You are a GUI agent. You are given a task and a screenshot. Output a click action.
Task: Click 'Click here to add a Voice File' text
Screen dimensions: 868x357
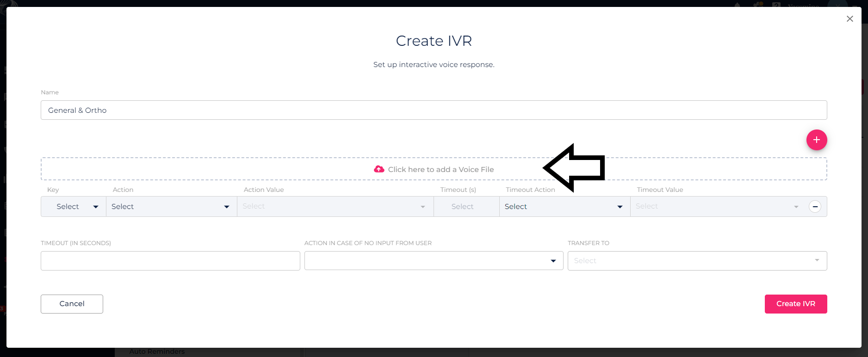coord(440,169)
